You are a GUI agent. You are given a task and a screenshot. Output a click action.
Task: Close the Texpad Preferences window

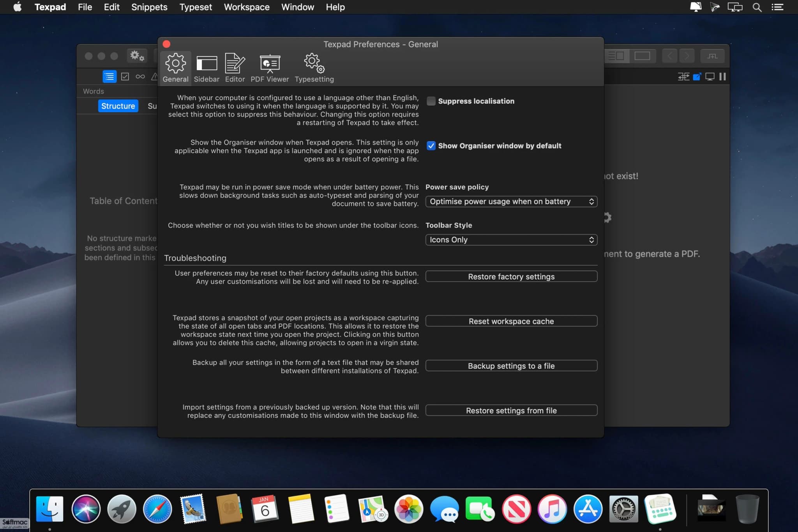click(x=166, y=44)
